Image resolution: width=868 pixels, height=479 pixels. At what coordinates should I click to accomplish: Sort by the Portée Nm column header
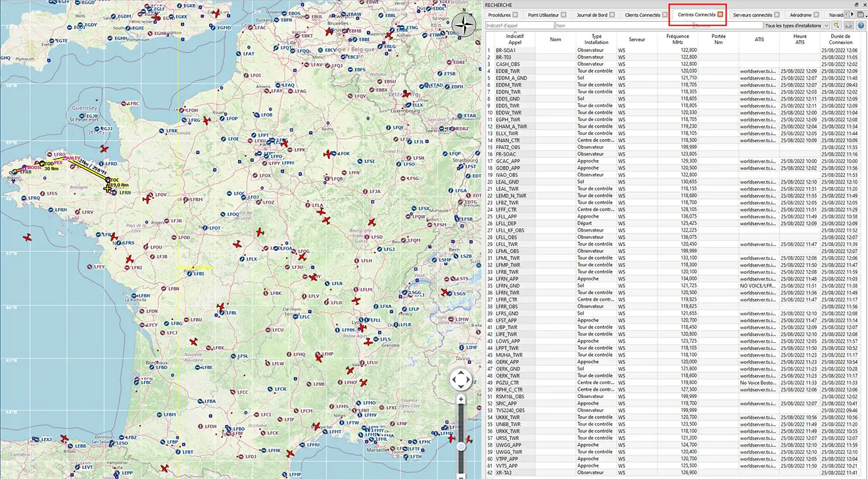[x=718, y=39]
